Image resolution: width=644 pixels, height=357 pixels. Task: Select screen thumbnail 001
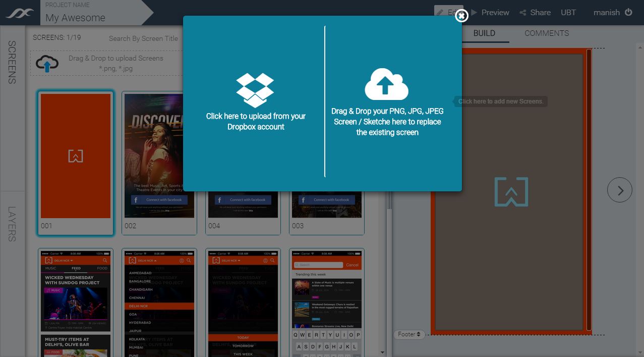pyautogui.click(x=76, y=157)
